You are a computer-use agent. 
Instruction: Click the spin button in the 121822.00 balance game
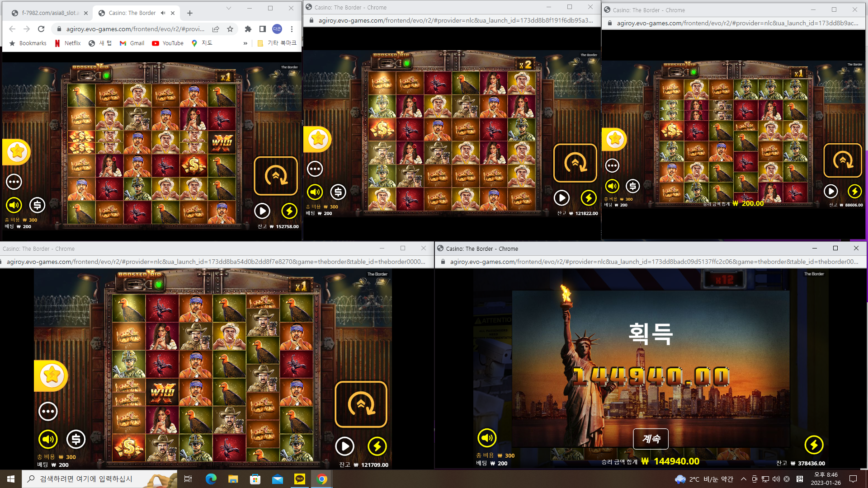(575, 163)
